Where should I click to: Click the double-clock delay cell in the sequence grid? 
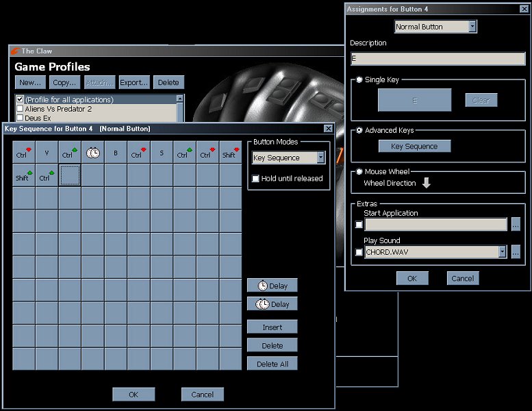point(92,153)
